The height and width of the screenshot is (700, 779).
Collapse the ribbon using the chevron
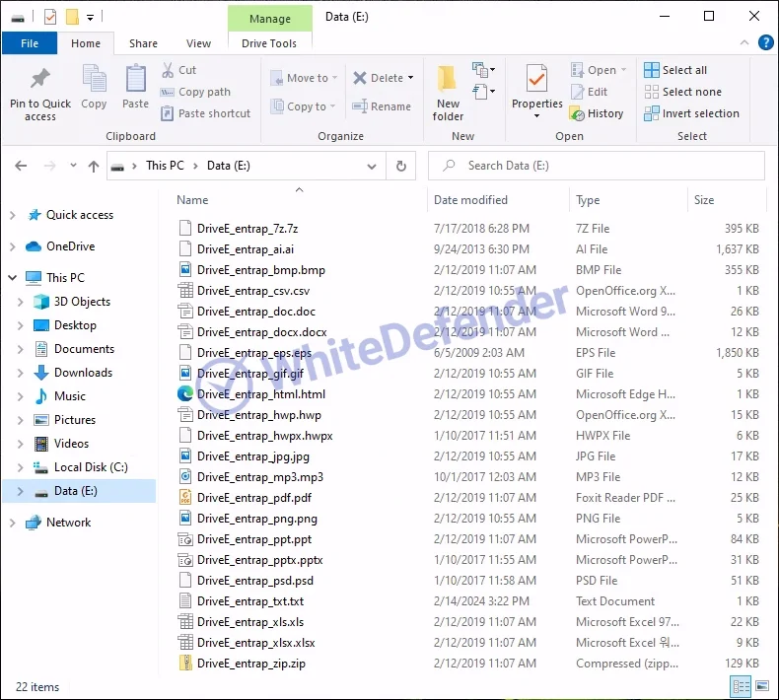[x=746, y=43]
